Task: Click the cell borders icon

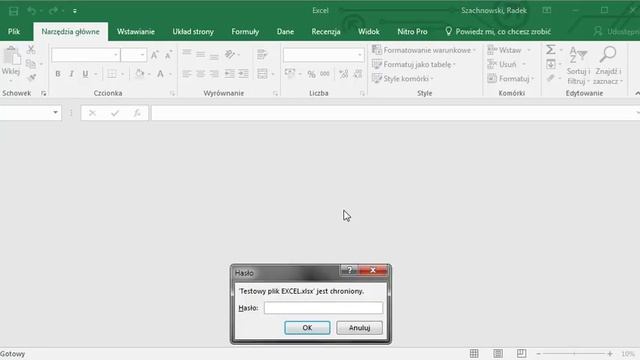Action: [x=111, y=74]
